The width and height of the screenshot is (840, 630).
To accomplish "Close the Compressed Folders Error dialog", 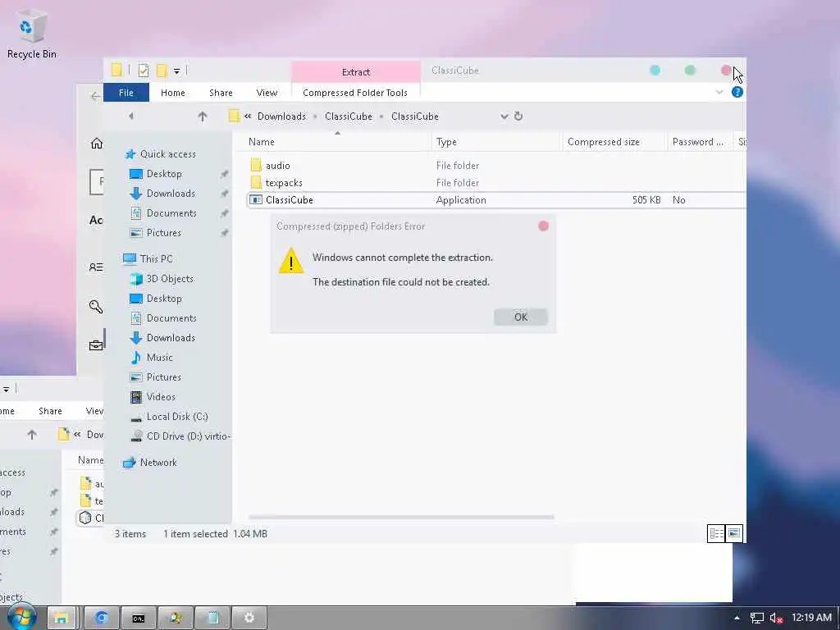I will (543, 226).
